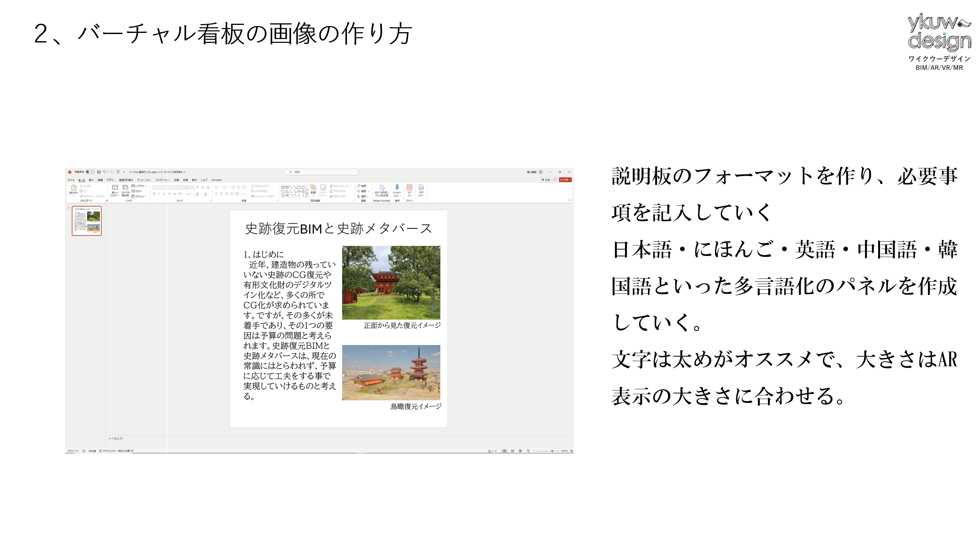Open the Designer pane icon
This screenshot has width=980, height=551.
click(x=421, y=187)
